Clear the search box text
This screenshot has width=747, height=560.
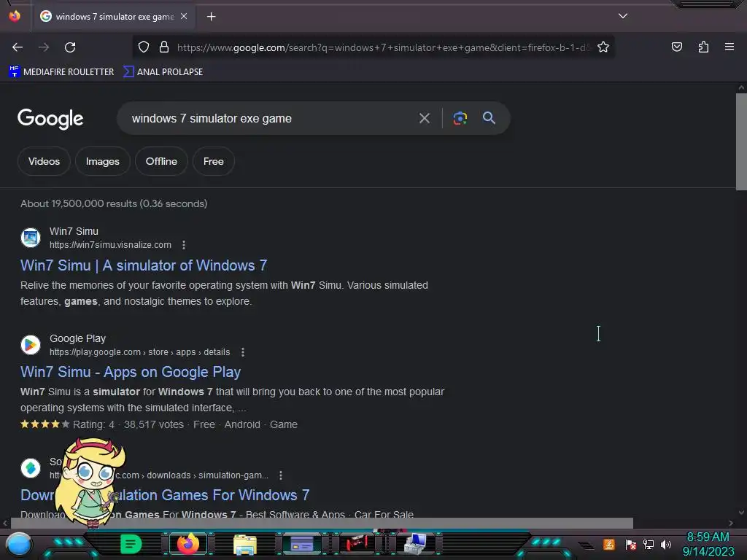[424, 118]
